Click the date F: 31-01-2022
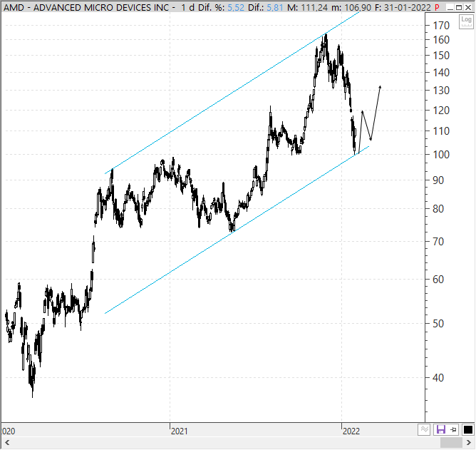The height and width of the screenshot is (450, 476). click(x=403, y=8)
